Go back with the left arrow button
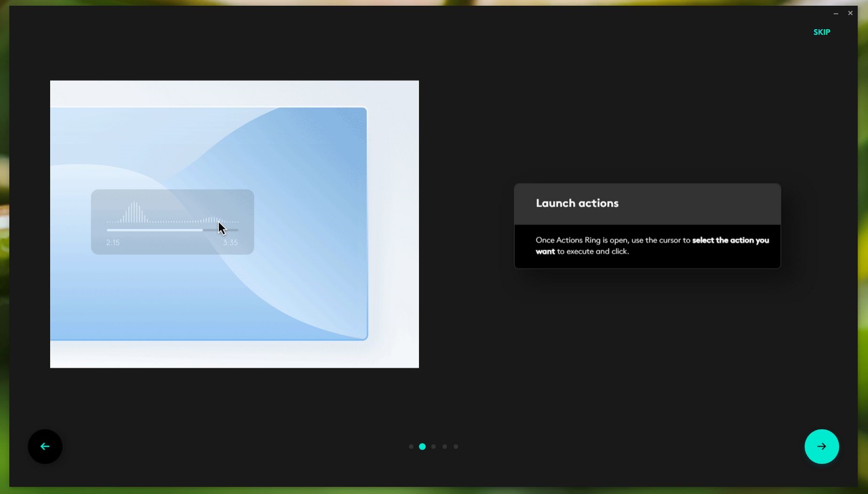 click(45, 446)
